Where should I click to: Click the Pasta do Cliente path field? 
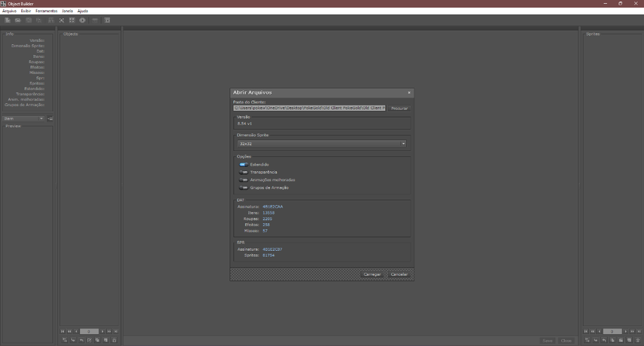309,108
